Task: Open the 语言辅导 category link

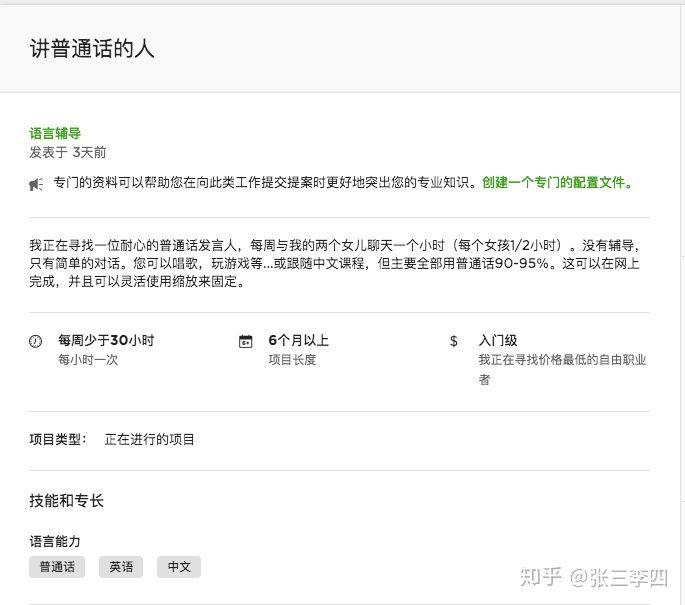Action: 55,133
